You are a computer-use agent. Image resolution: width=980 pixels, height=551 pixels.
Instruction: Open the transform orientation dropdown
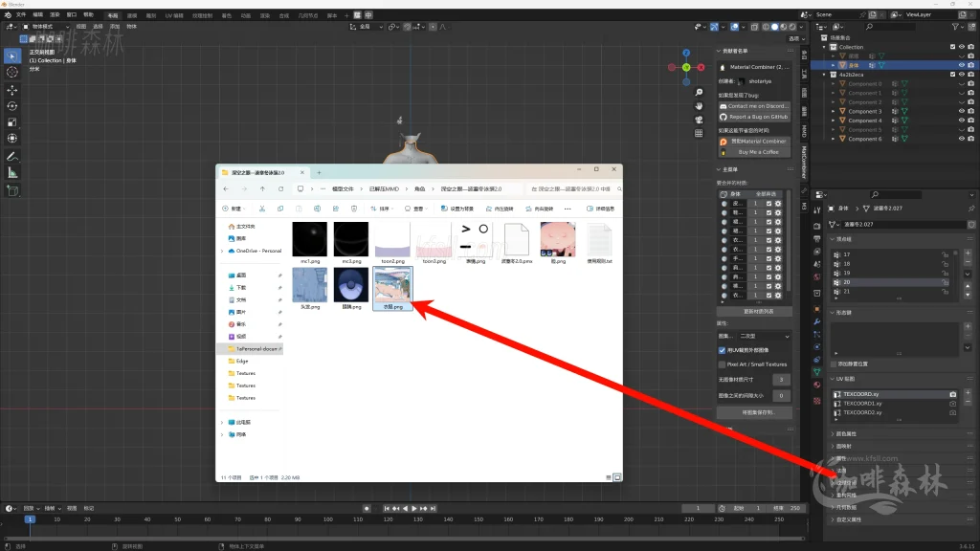click(x=367, y=27)
